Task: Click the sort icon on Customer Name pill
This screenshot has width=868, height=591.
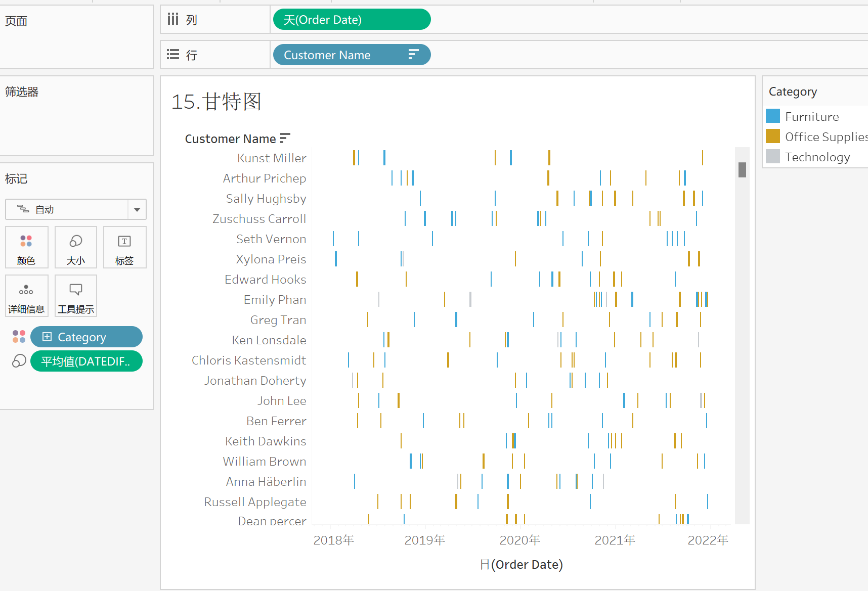Action: (x=413, y=54)
